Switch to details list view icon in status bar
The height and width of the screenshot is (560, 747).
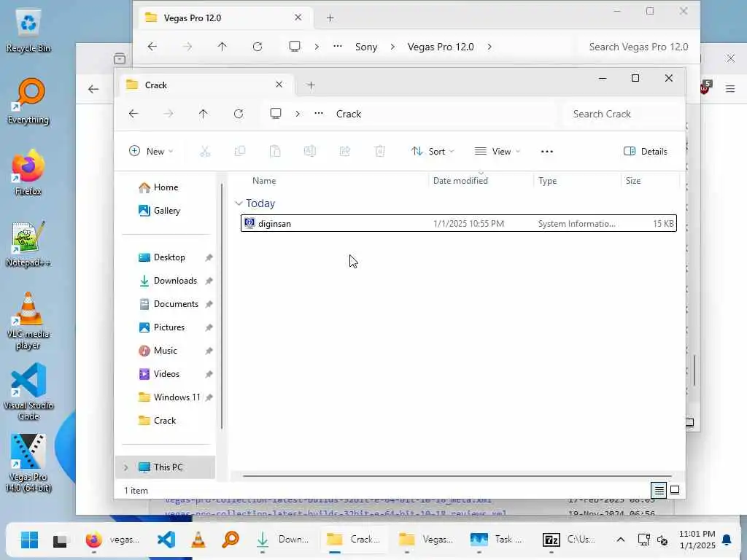click(x=659, y=490)
